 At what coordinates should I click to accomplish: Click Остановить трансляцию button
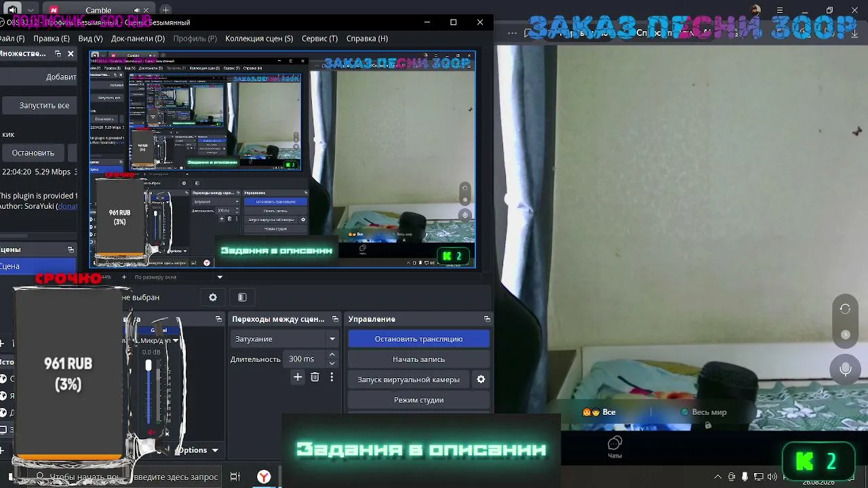click(418, 339)
